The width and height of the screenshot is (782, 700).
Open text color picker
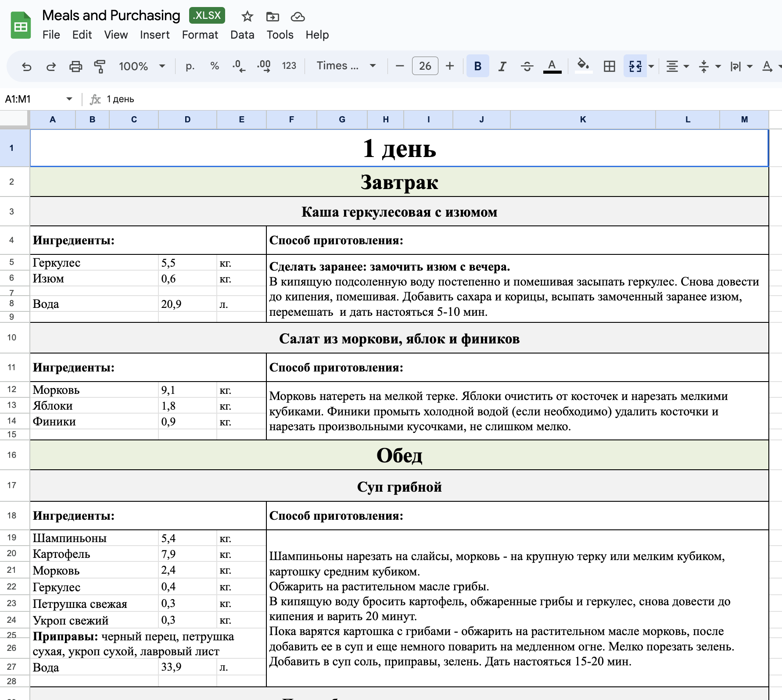point(552,66)
